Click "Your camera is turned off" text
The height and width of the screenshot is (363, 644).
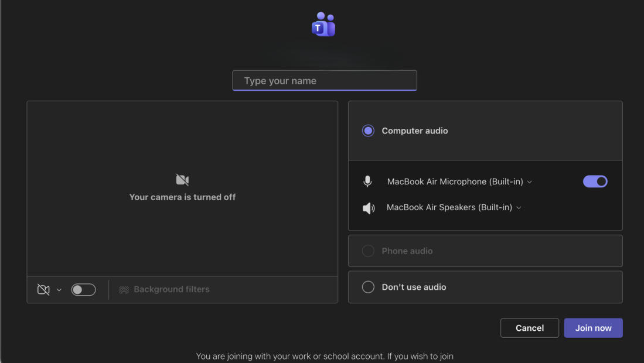tap(182, 197)
